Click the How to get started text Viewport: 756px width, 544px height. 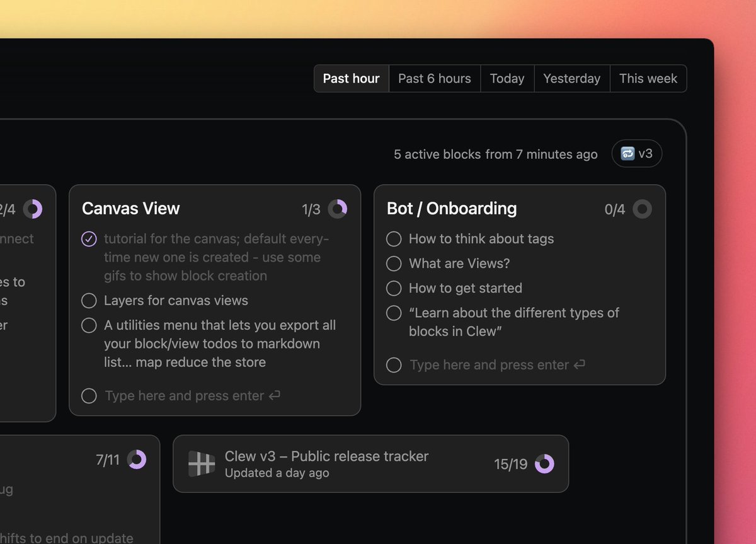(466, 288)
